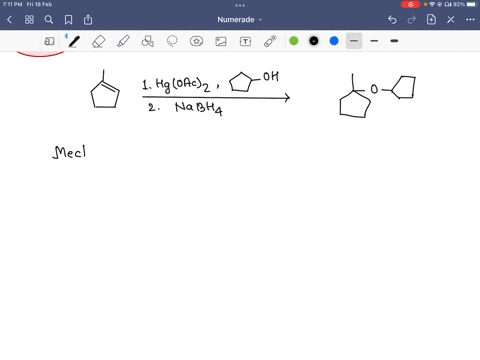Select the Text box tool

(245, 41)
